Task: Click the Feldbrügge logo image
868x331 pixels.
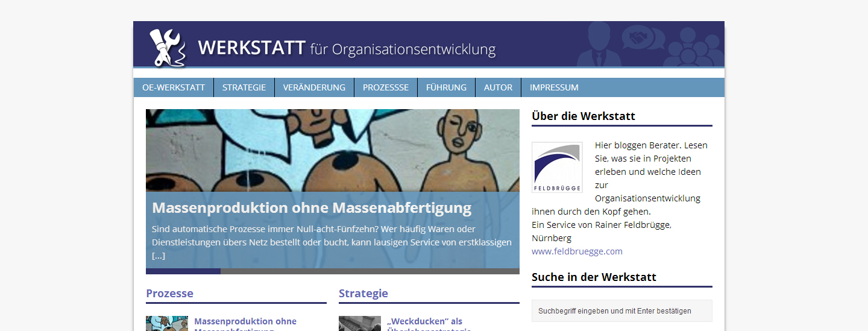Action: [x=557, y=168]
